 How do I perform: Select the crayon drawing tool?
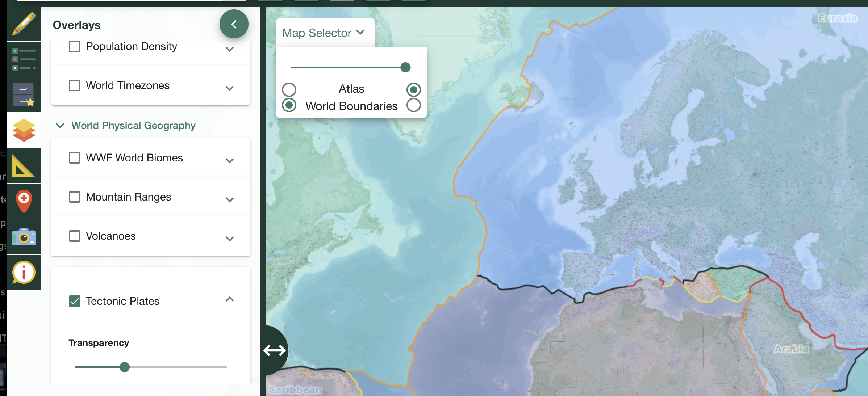23,24
